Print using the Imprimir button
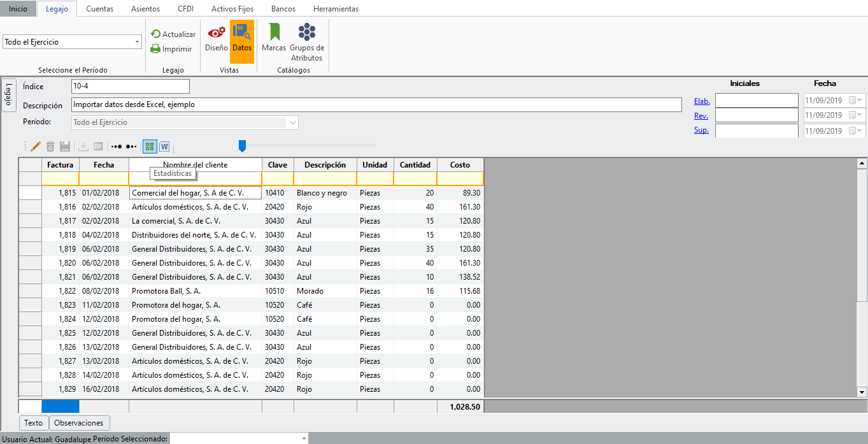This screenshot has width=868, height=444. [x=171, y=49]
